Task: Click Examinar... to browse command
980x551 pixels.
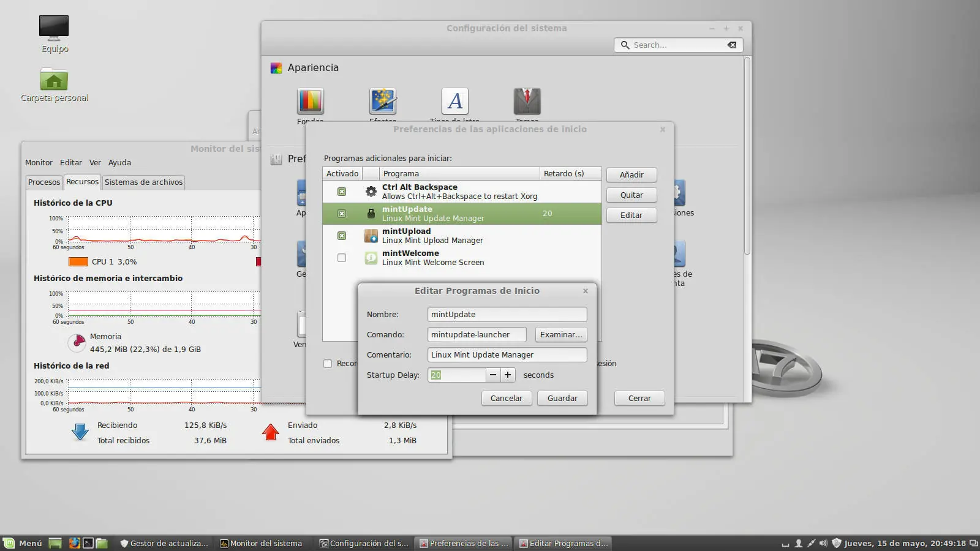Action: click(x=561, y=334)
